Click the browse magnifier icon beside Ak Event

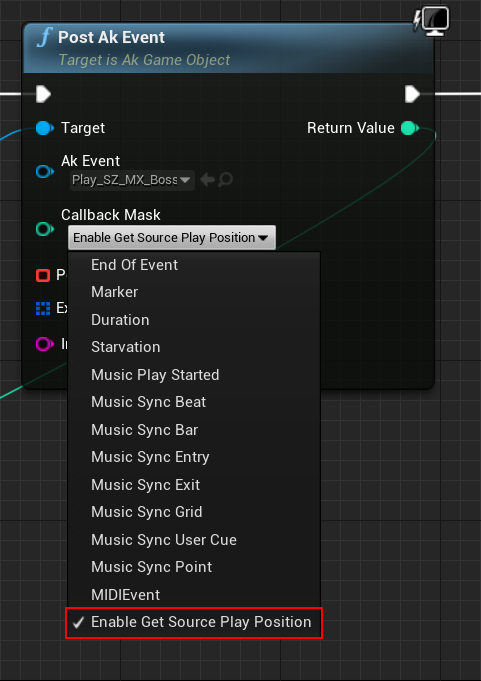click(x=225, y=179)
